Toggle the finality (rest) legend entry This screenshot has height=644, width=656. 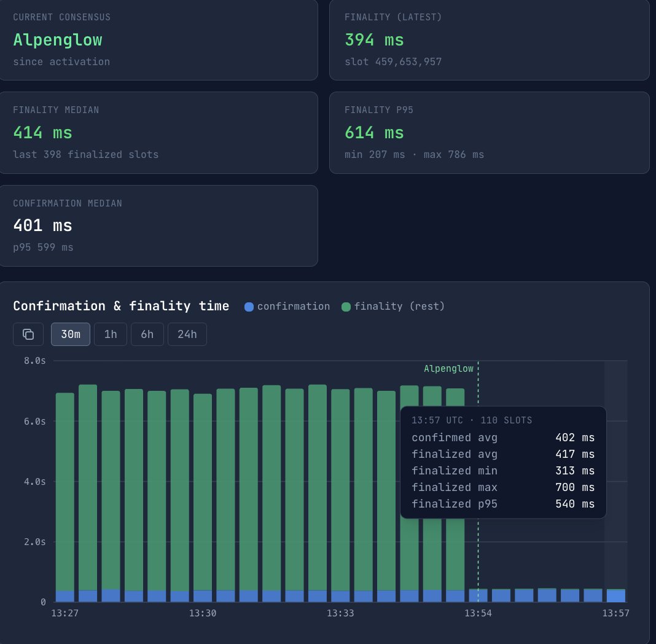point(393,306)
